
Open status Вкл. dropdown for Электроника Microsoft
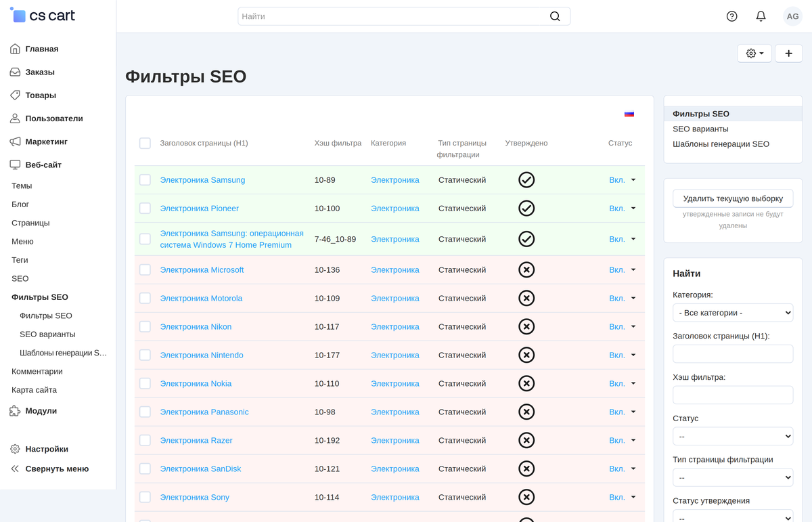coord(623,270)
